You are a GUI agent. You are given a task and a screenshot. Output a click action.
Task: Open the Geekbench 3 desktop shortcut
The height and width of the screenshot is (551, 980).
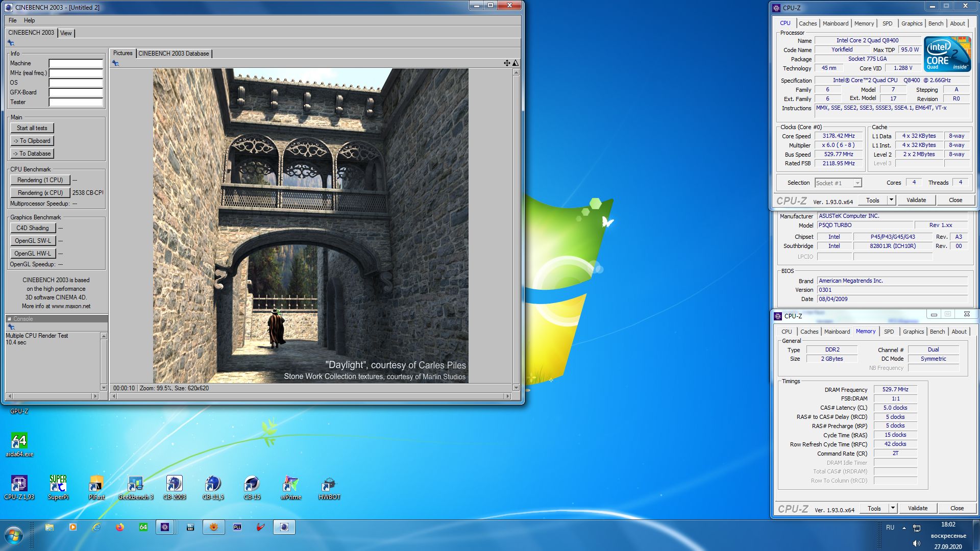click(136, 487)
